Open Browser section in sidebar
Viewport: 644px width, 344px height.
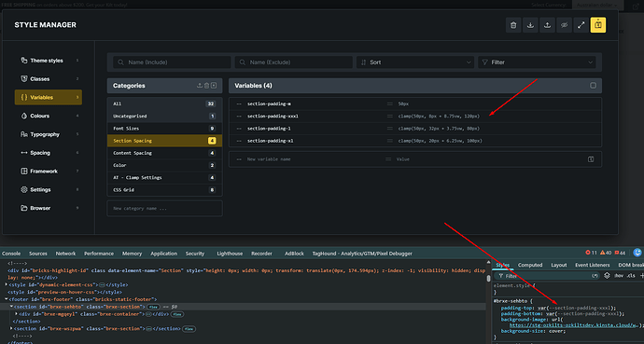click(x=49, y=208)
